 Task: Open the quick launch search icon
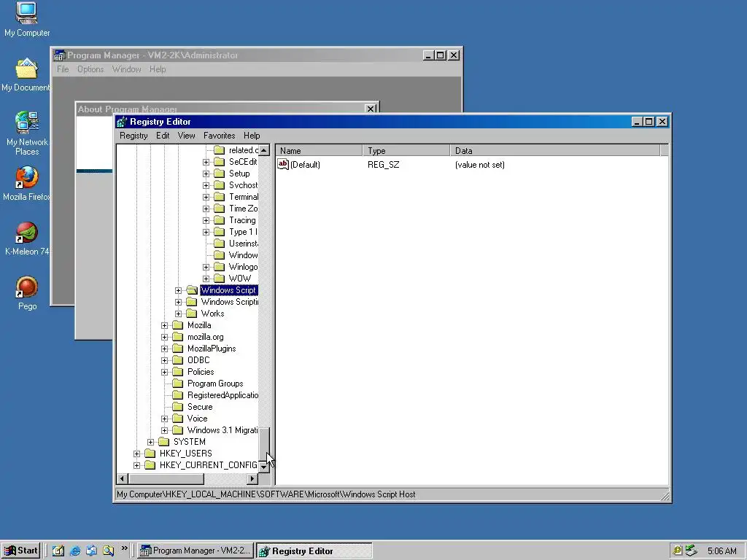point(108,551)
